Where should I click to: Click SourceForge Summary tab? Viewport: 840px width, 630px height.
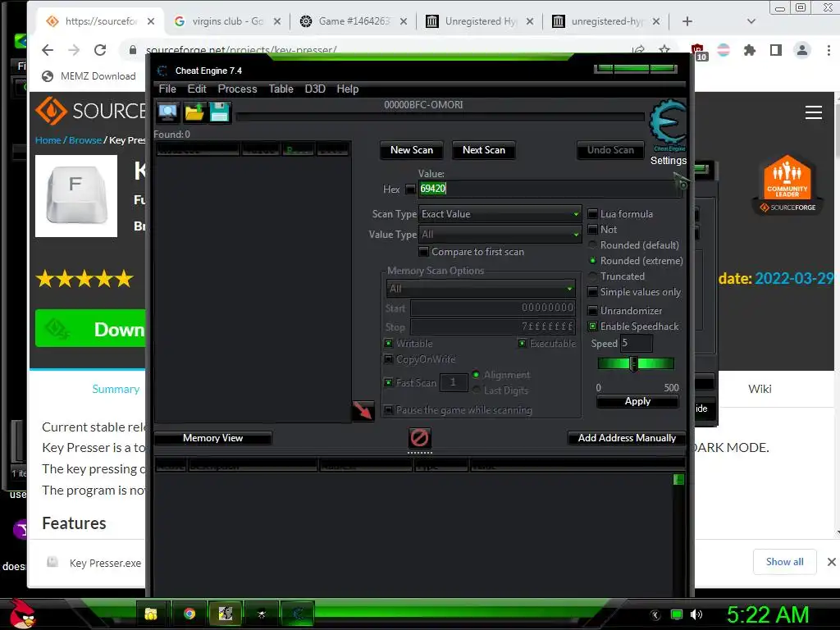(116, 389)
